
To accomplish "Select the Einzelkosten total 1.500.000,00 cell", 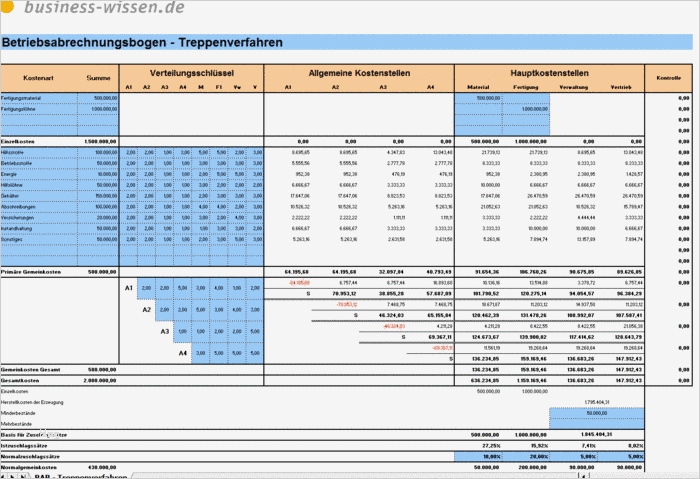I will 98,142.
